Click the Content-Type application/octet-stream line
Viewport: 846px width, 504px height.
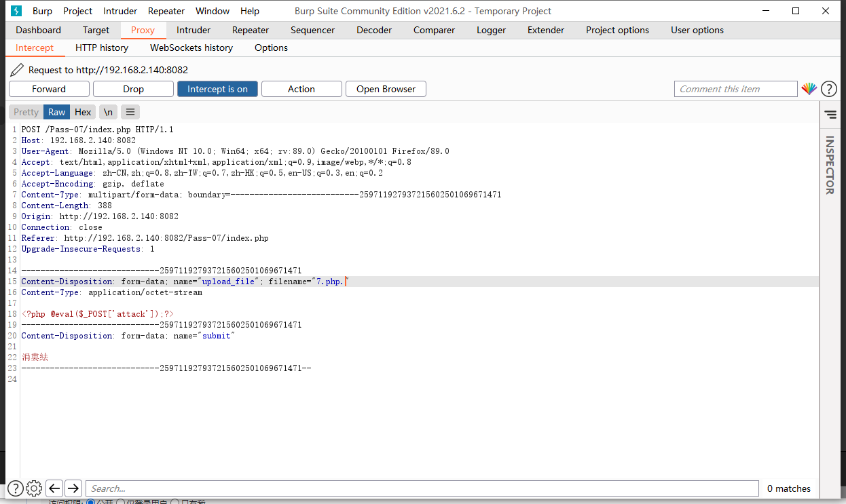click(x=112, y=292)
